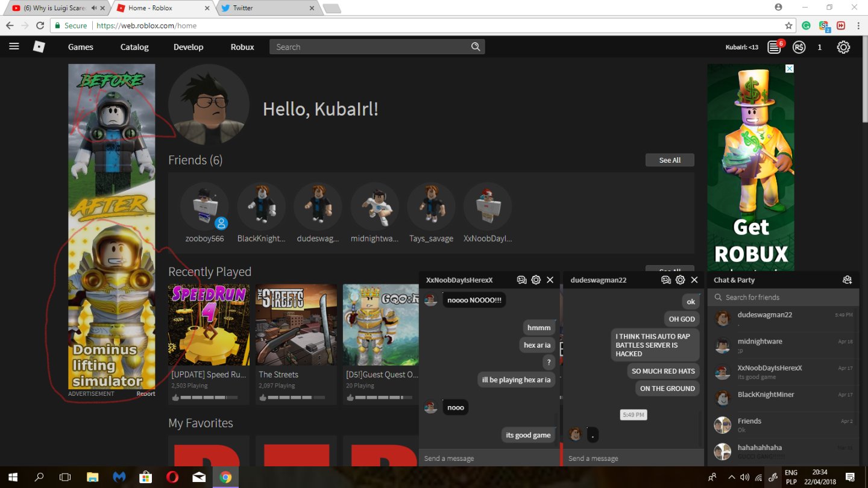Toggle the sidebar with the hamburger menu

click(x=14, y=46)
